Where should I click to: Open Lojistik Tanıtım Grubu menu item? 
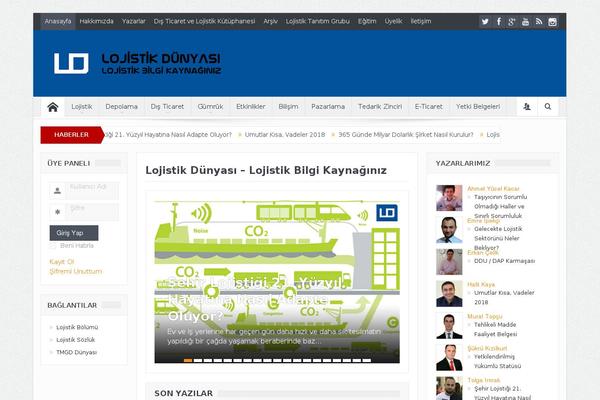coord(318,21)
